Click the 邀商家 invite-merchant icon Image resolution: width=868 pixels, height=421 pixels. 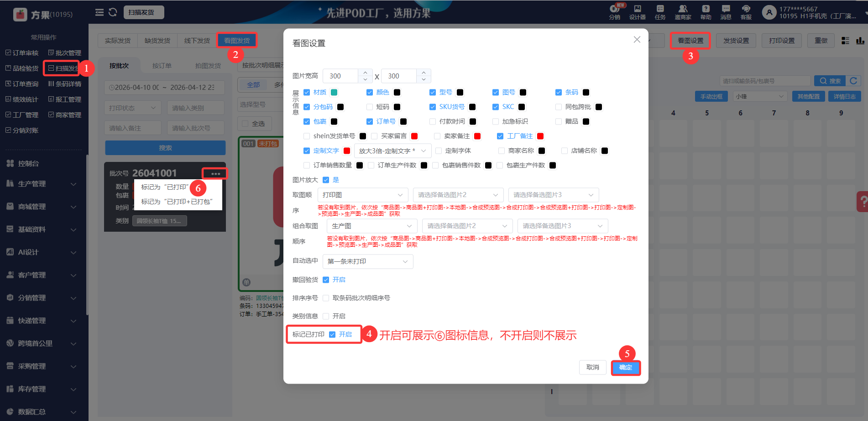[683, 12]
